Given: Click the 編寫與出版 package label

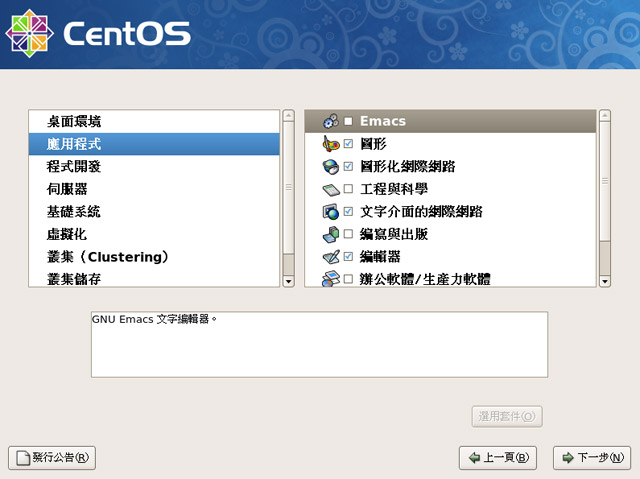Looking at the screenshot, I should [x=394, y=234].
